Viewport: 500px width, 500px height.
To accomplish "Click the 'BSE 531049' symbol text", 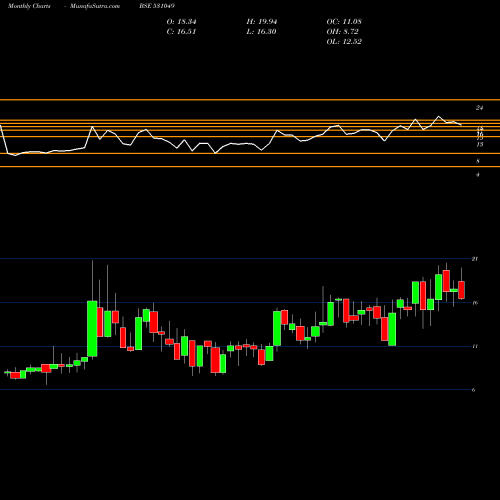I will [x=157, y=6].
